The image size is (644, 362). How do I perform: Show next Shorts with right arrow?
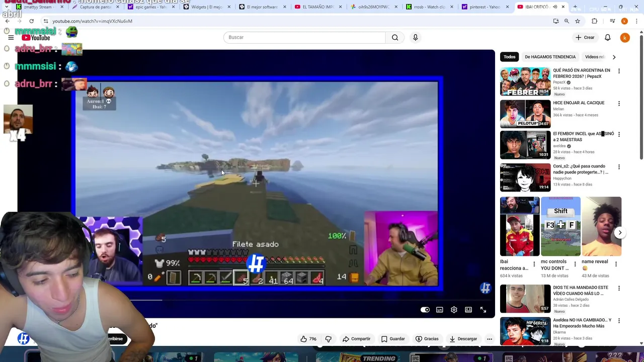pyautogui.click(x=620, y=233)
